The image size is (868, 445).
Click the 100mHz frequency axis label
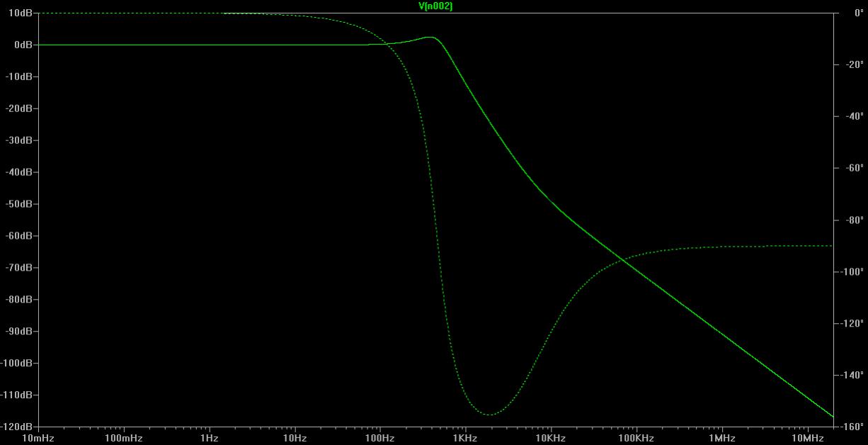point(124,439)
